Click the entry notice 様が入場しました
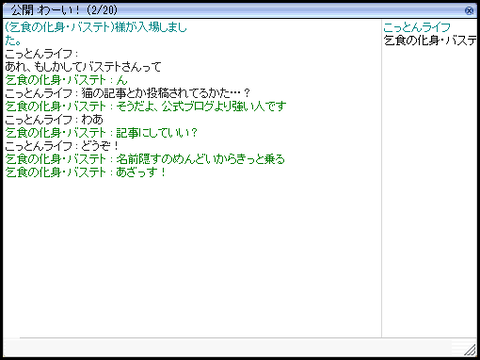480x360 pixels. click(x=96, y=34)
